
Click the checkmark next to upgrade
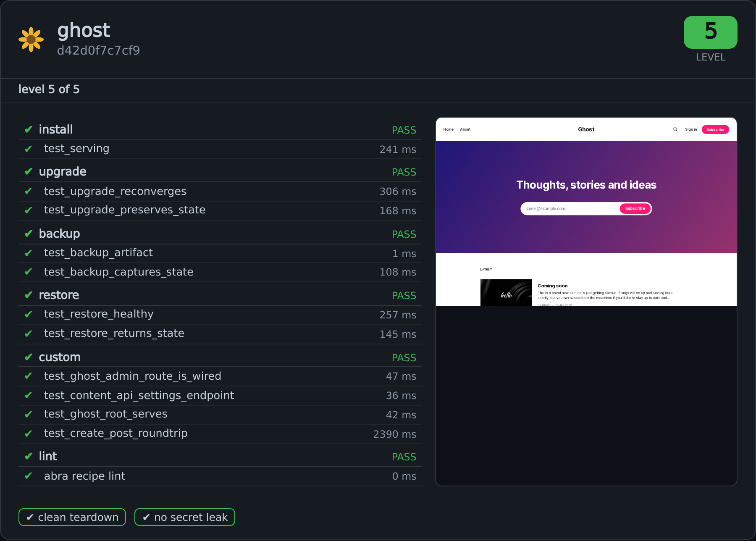tap(29, 171)
